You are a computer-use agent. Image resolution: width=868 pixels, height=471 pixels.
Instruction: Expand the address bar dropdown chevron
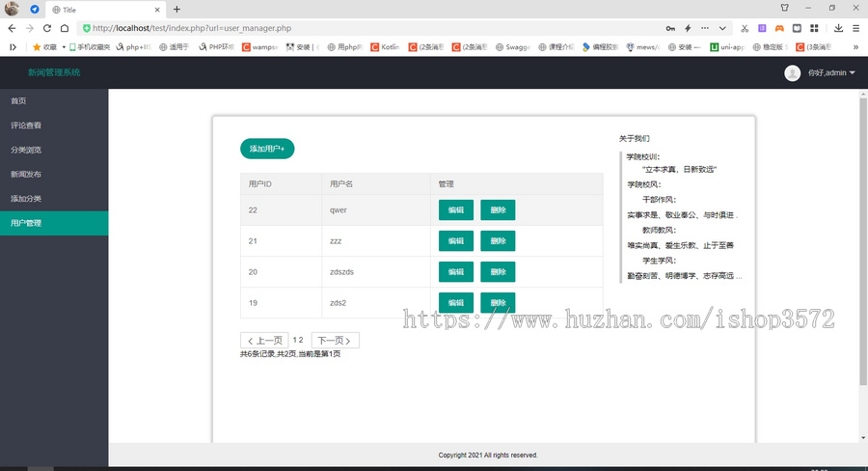coord(722,28)
